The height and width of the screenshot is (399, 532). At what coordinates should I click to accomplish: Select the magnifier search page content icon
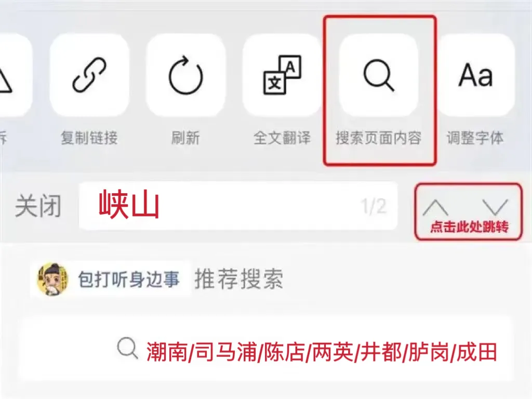pyautogui.click(x=379, y=75)
